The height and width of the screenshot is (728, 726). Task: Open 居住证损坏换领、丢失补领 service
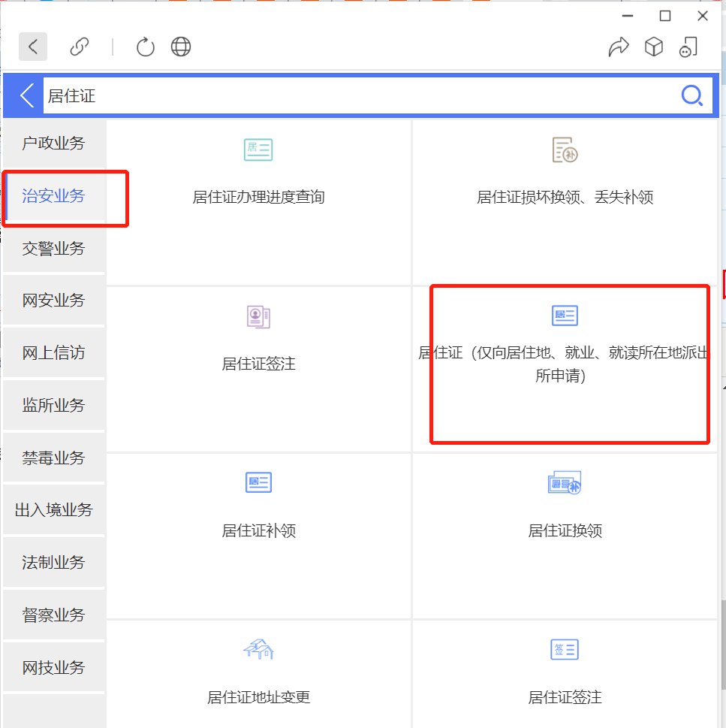coord(565,198)
